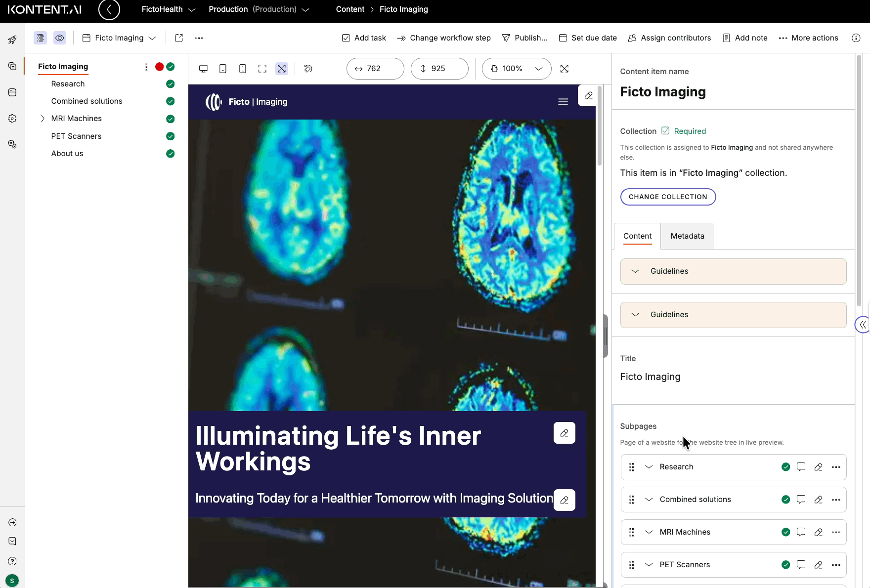This screenshot has height=588, width=870.
Task: Toggle the content tree outline view
Action: 40,38
